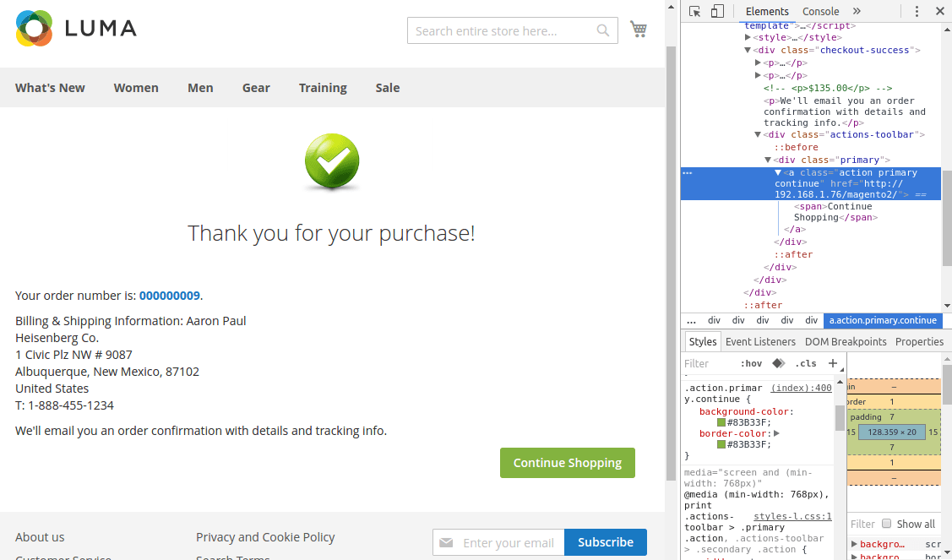Viewport: 952px width, 560px height.
Task: Switch to the Elements tab
Action: pos(767,12)
